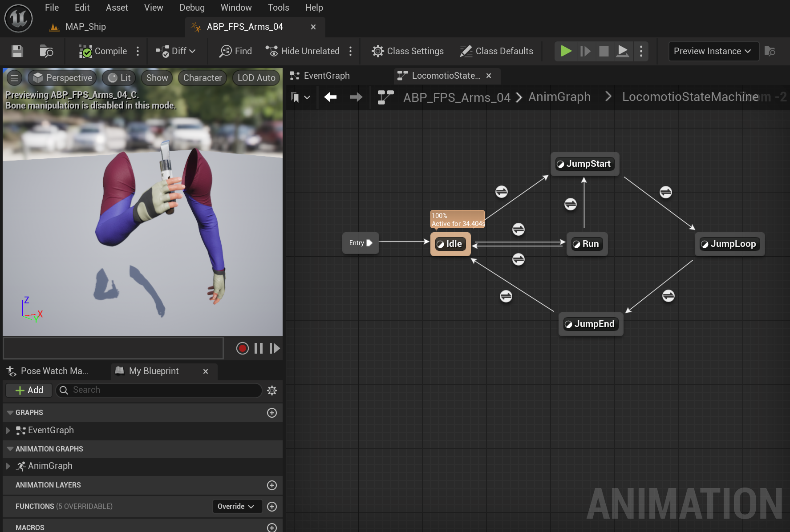Save the current asset with floppy icon
This screenshot has height=532, width=790.
[17, 51]
